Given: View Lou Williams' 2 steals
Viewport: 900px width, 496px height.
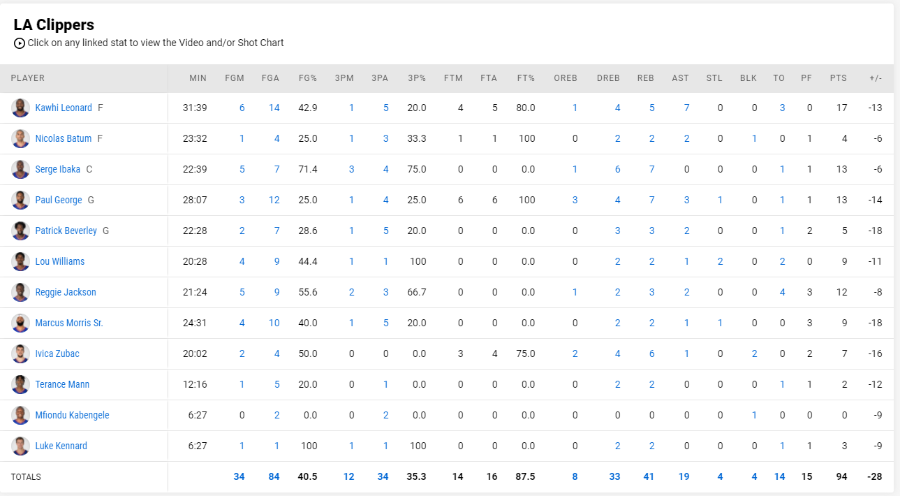Looking at the screenshot, I should [720, 261].
